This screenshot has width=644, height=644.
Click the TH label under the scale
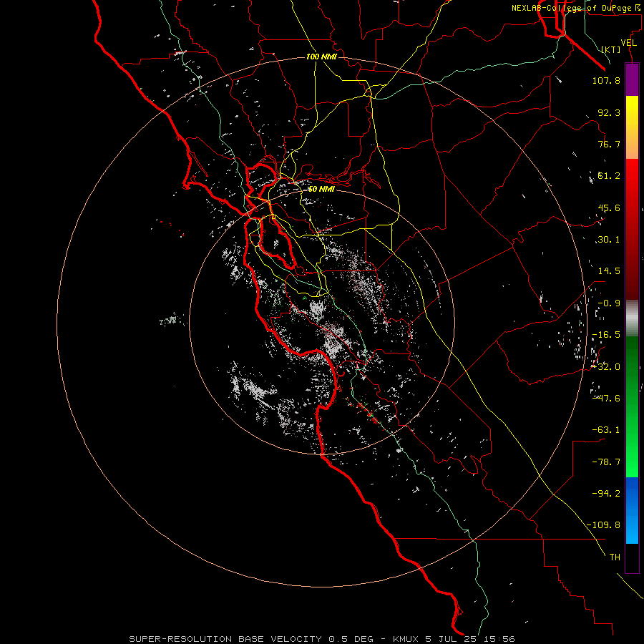pos(615,557)
